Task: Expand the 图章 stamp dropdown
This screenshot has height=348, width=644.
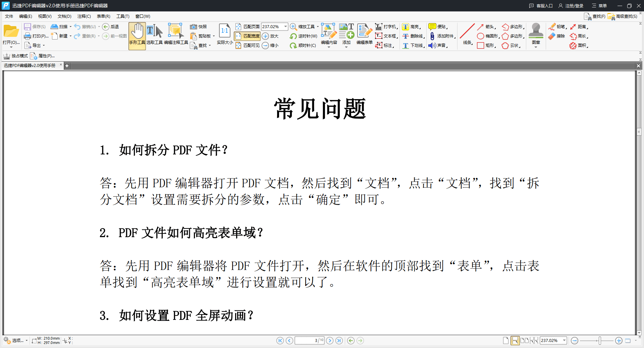Action: tap(536, 47)
